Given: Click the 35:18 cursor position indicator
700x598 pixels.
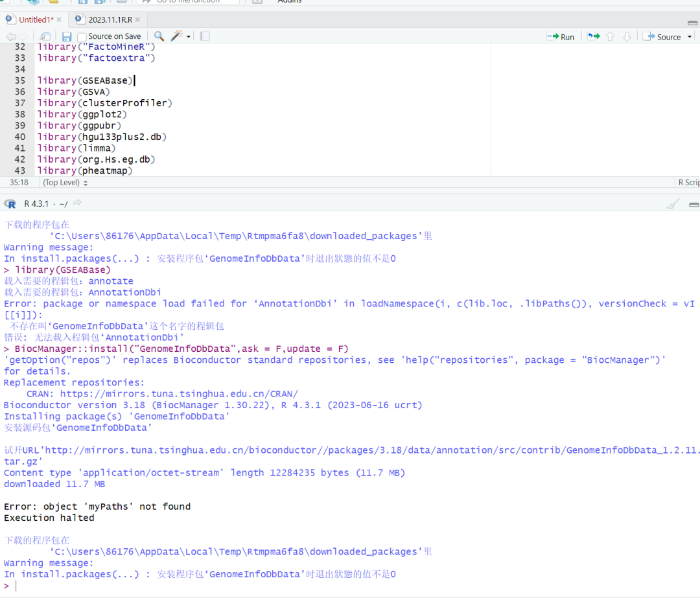Looking at the screenshot, I should click(x=19, y=183).
